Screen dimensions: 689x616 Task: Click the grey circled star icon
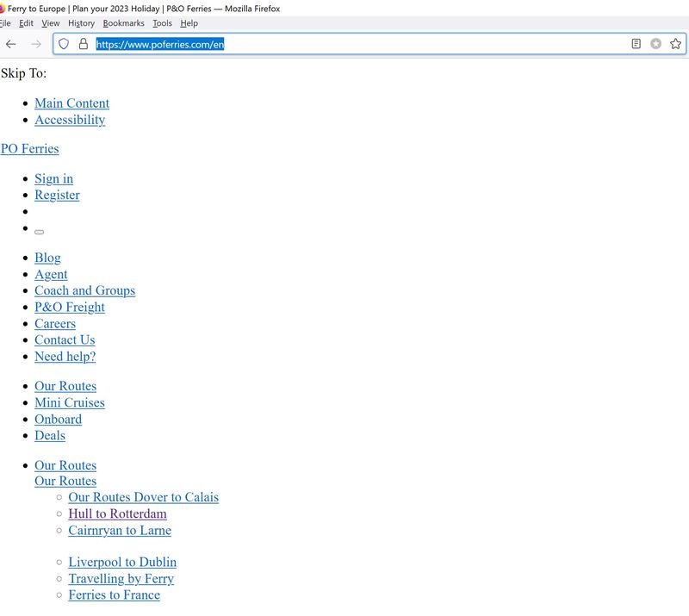pyautogui.click(x=655, y=44)
